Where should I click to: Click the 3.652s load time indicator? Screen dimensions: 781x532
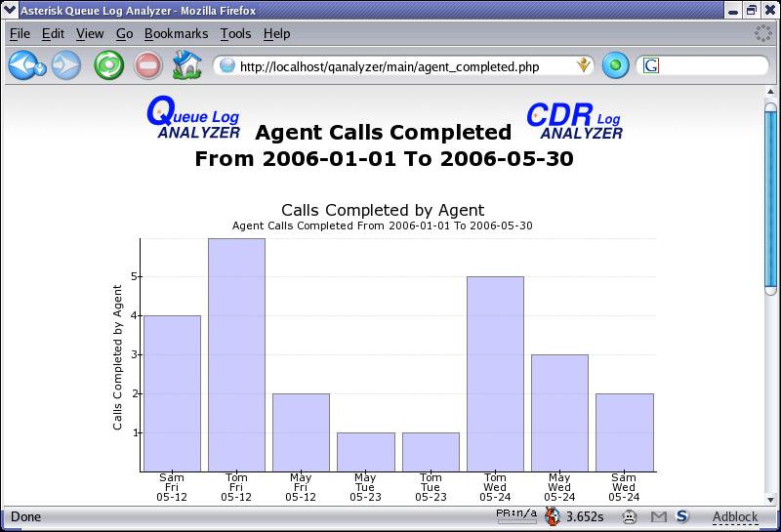pos(583,516)
